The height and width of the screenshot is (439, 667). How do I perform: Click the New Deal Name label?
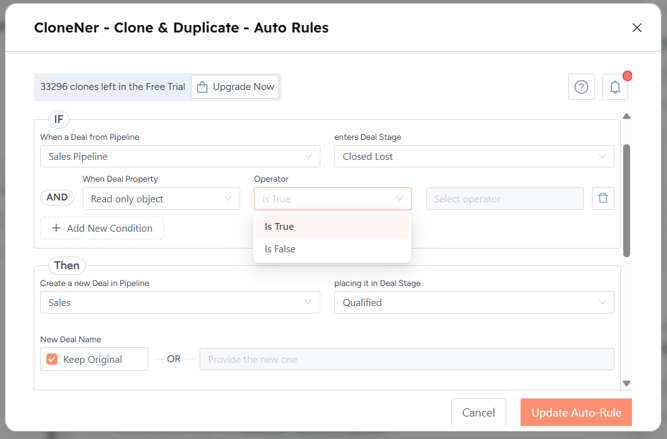click(x=71, y=339)
